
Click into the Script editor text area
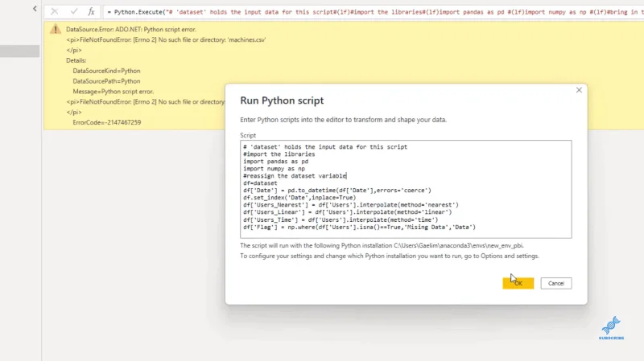(x=406, y=189)
